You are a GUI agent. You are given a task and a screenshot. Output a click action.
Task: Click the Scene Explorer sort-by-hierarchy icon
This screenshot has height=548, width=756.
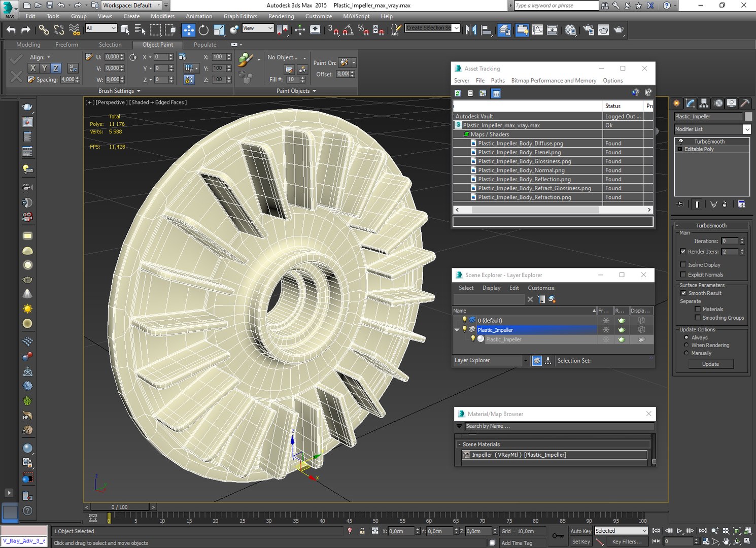pyautogui.click(x=548, y=361)
